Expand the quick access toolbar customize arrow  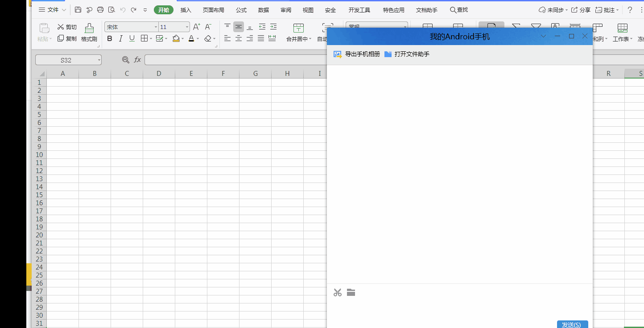point(145,10)
